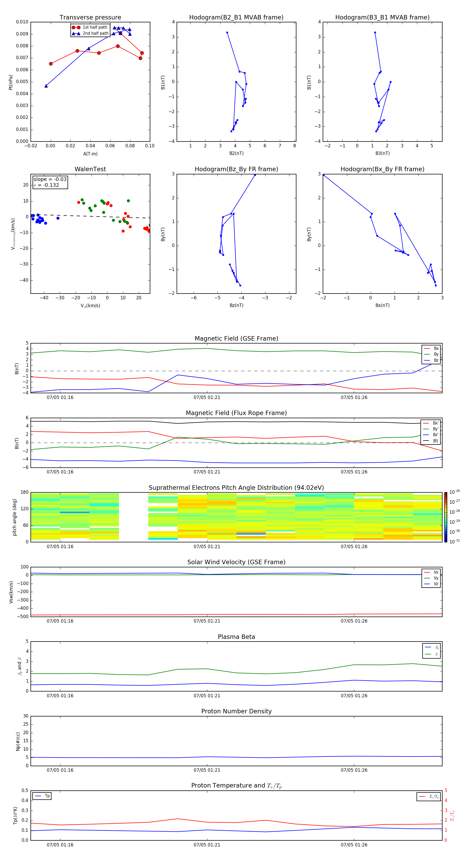
Task: Click the By' legend entry in Flux Rope plot
Action: click(x=431, y=429)
